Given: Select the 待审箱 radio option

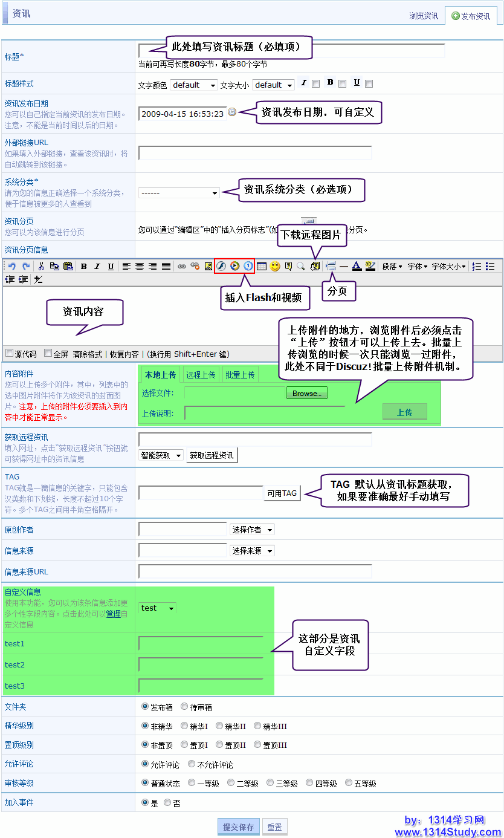Looking at the screenshot, I should (184, 706).
